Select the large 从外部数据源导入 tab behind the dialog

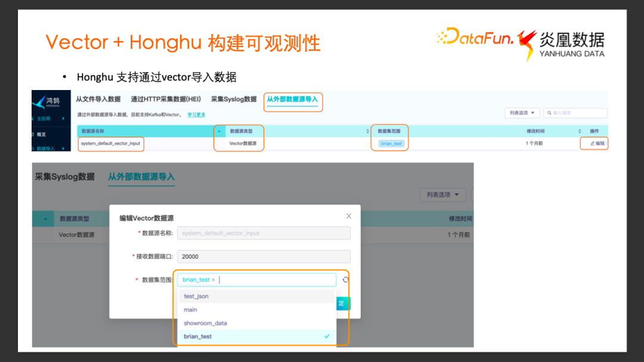coord(141,177)
